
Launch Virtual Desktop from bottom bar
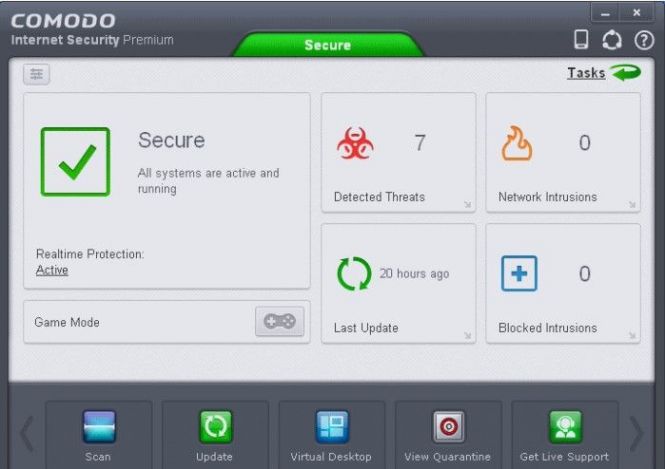(332, 436)
